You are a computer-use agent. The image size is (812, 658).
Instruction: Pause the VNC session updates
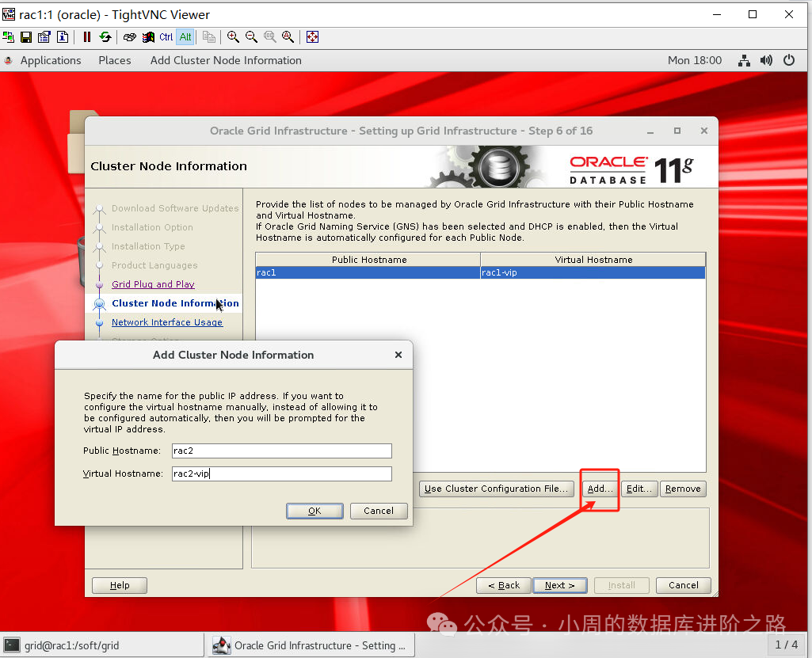87,36
